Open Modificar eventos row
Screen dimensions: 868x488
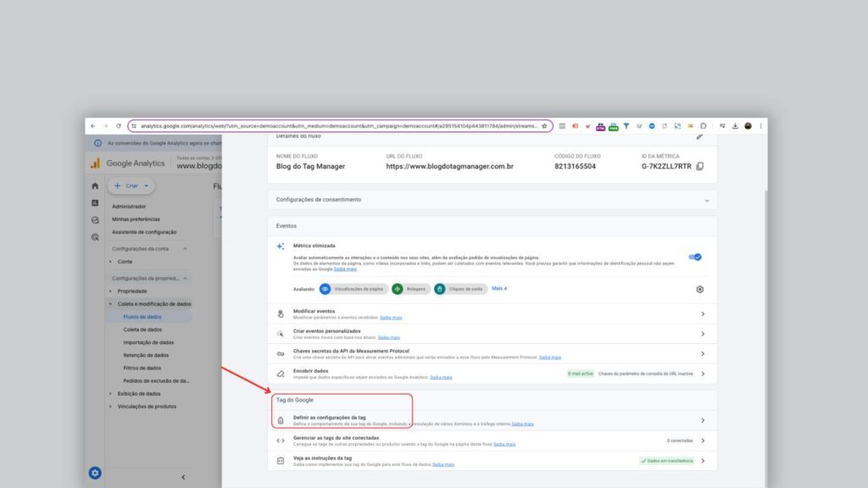point(492,313)
